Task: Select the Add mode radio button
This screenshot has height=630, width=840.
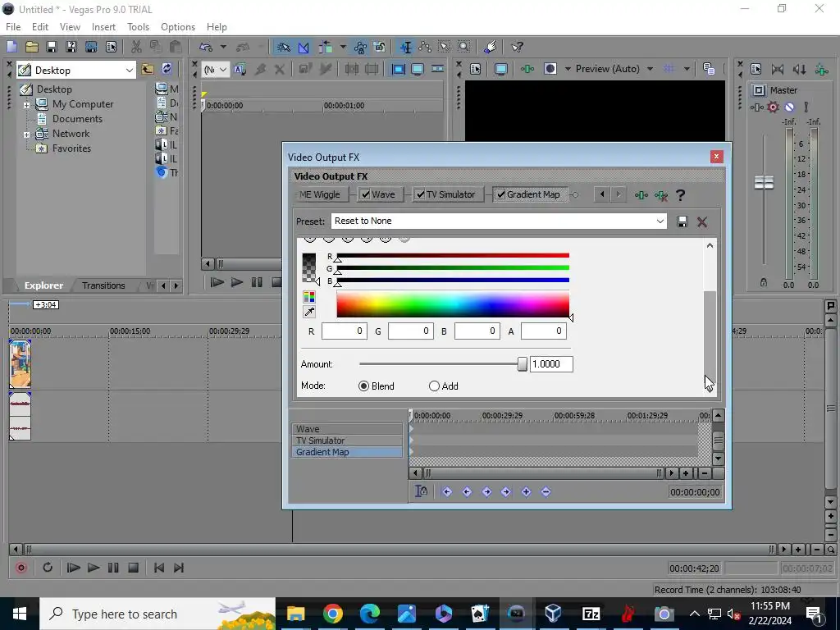Action: click(434, 386)
